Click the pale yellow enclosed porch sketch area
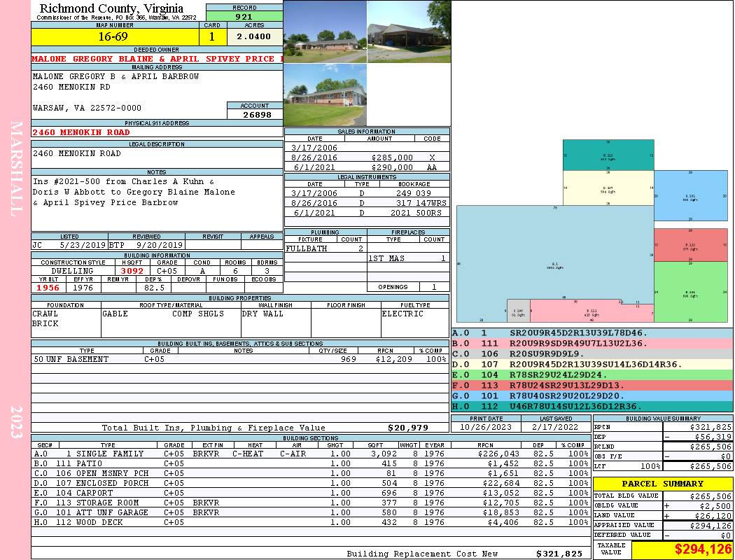This screenshot has width=735, height=560. (x=608, y=188)
